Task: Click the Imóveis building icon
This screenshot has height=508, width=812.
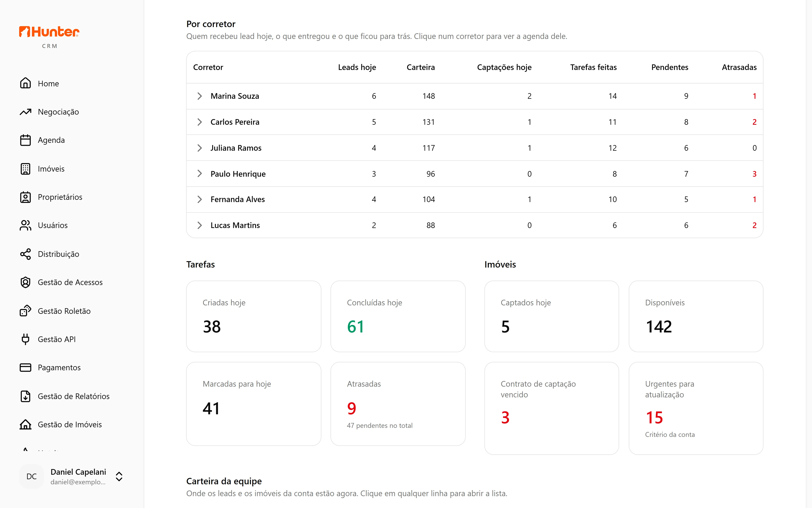Action: tap(26, 169)
